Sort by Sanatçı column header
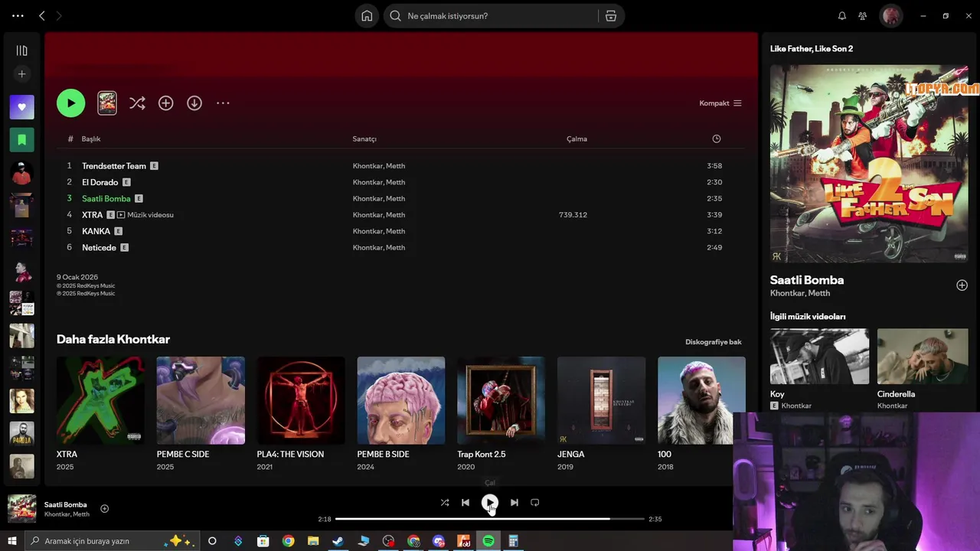The image size is (980, 551). (364, 139)
